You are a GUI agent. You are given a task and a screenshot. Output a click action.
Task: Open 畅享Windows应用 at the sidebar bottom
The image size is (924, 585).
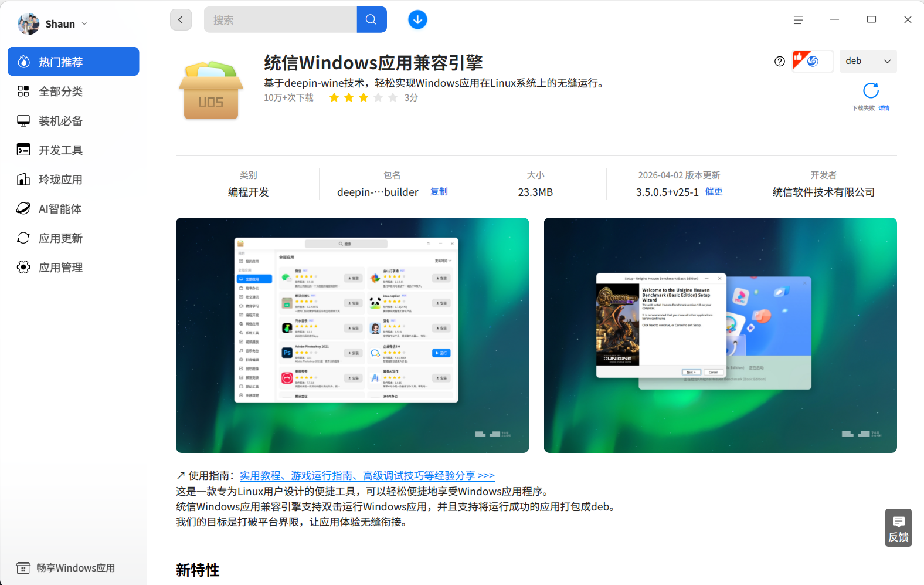66,568
